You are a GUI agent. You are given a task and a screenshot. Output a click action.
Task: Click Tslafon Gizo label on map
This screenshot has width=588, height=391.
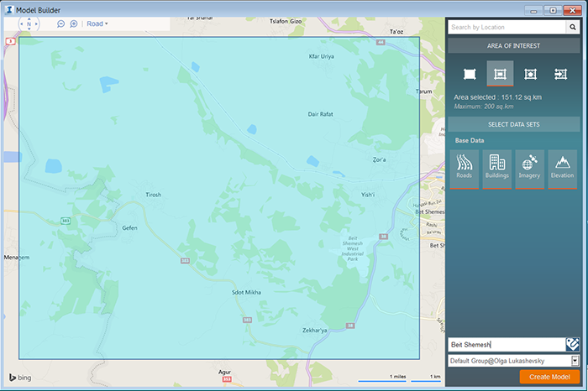286,21
